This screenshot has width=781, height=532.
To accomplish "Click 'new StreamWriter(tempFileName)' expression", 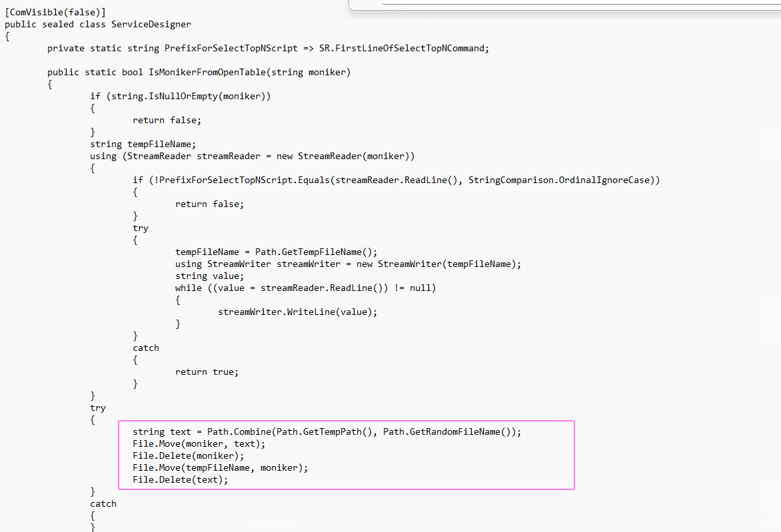I will [436, 264].
